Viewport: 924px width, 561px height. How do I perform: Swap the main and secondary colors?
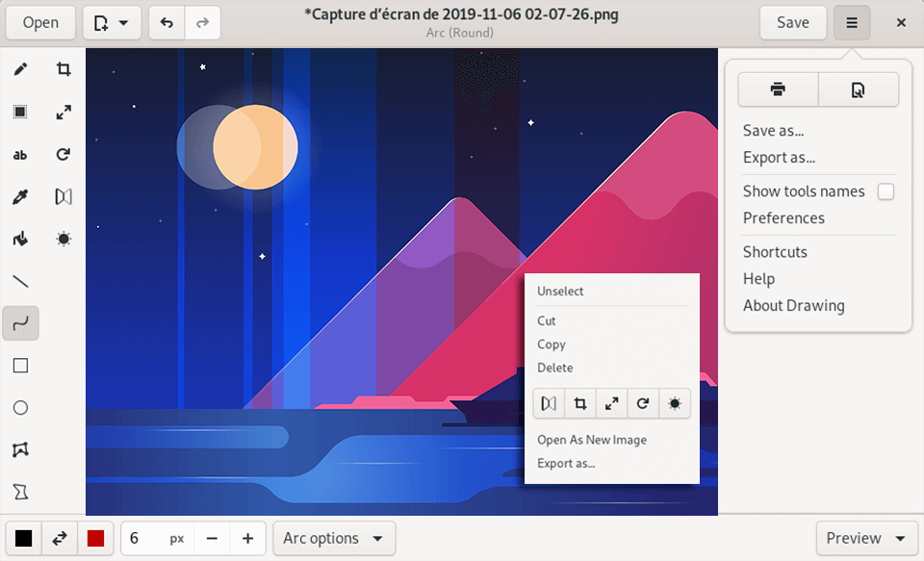[x=59, y=538]
